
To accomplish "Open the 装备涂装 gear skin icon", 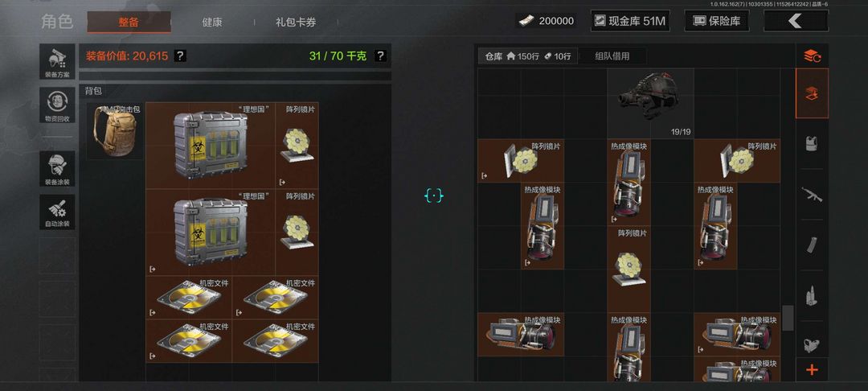I will click(58, 168).
